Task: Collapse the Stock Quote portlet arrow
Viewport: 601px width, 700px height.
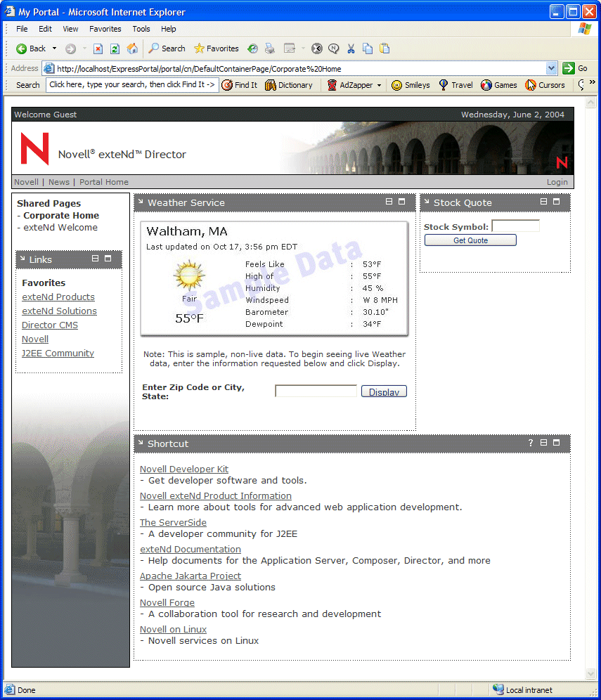Action: 427,202
